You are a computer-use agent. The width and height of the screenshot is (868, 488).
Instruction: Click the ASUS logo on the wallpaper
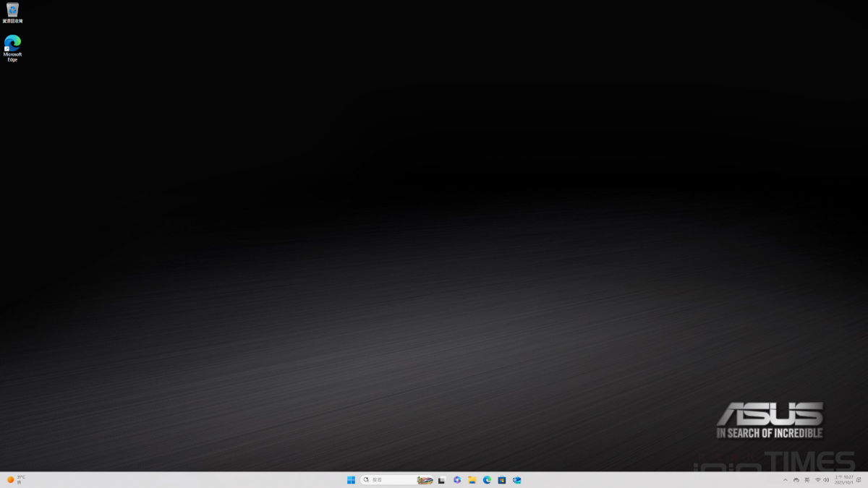(x=770, y=414)
